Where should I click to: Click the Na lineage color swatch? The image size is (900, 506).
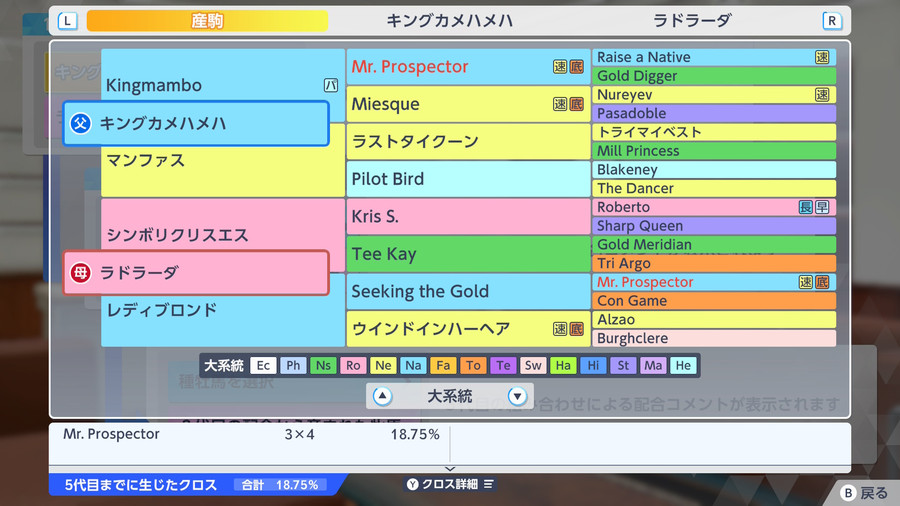[x=413, y=365]
